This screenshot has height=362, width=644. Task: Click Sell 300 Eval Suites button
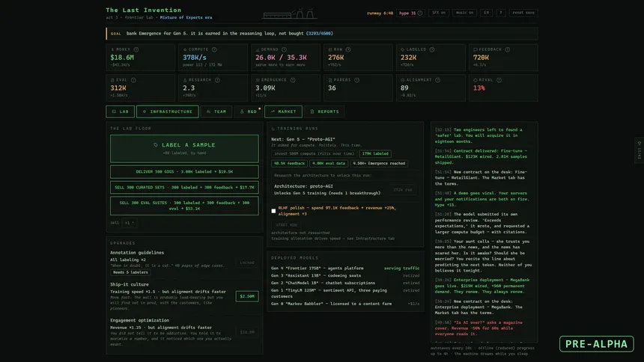point(184,206)
